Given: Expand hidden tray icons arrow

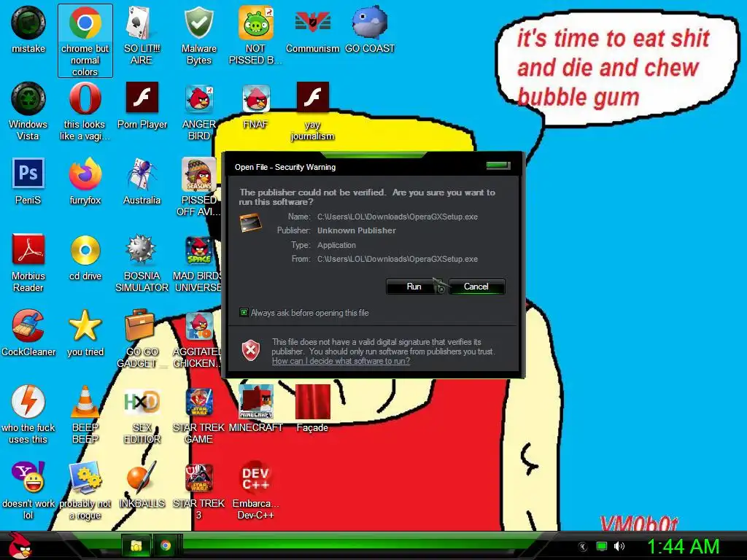Looking at the screenshot, I should pos(581,546).
